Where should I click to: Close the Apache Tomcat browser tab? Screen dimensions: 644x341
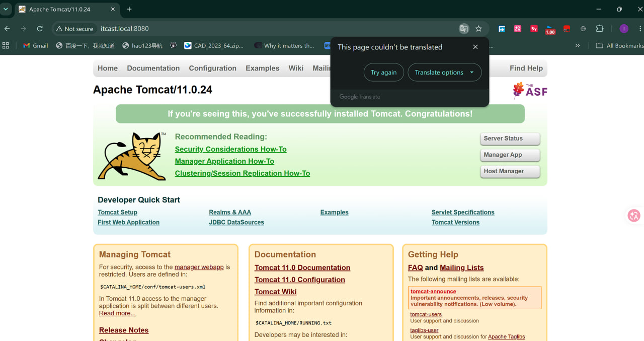[x=113, y=9]
